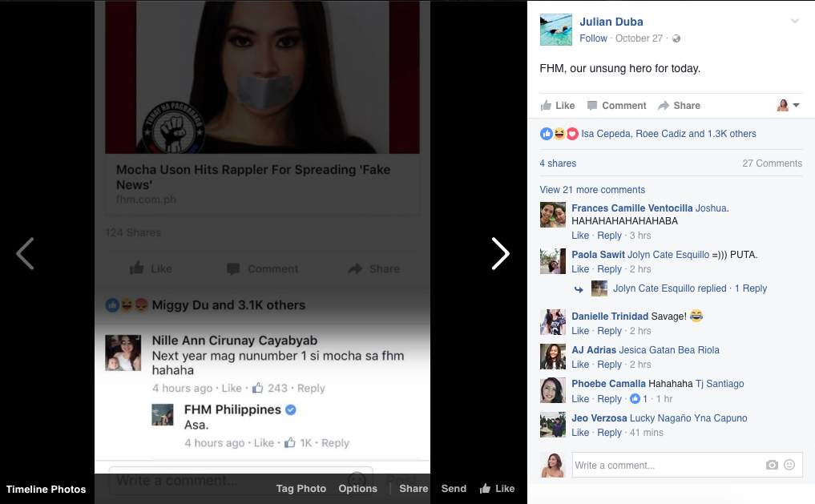
Task: Open tagged Yna Capuno link
Action: point(720,418)
